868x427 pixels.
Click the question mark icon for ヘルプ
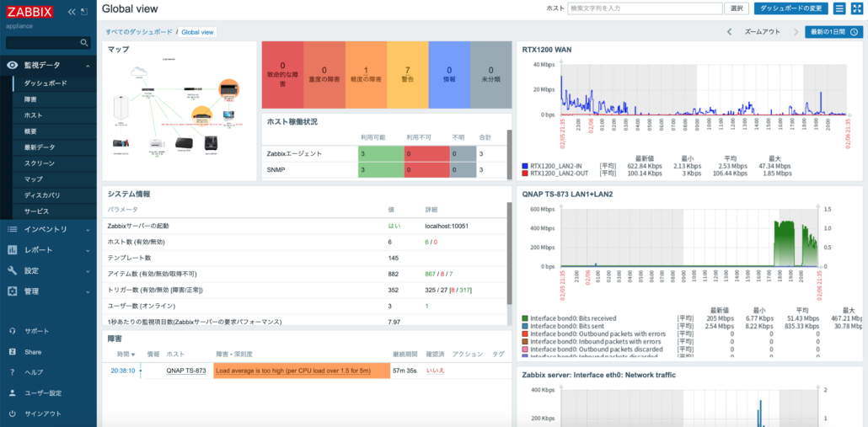tap(12, 372)
